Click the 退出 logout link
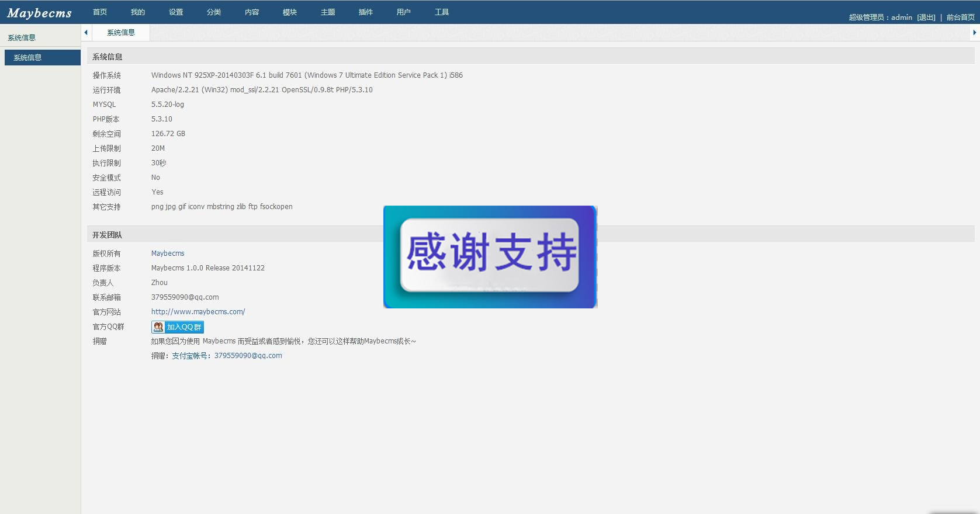Screen dimensions: 980x514 (x=926, y=18)
